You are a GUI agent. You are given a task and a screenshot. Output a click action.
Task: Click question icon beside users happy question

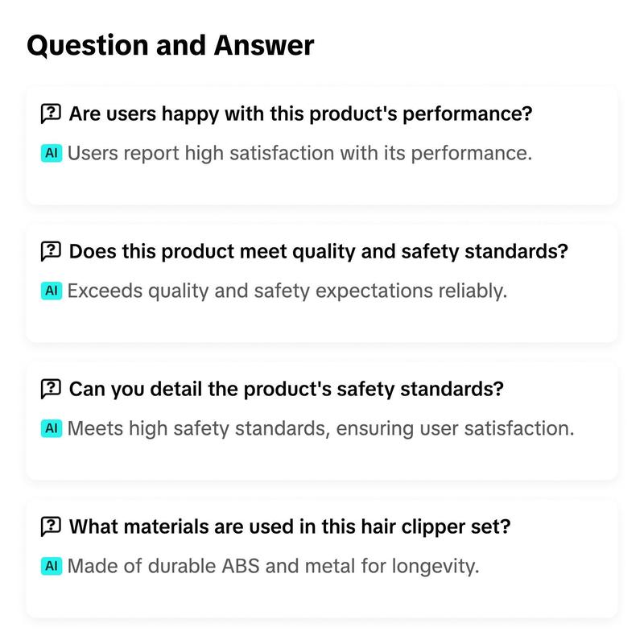[51, 114]
